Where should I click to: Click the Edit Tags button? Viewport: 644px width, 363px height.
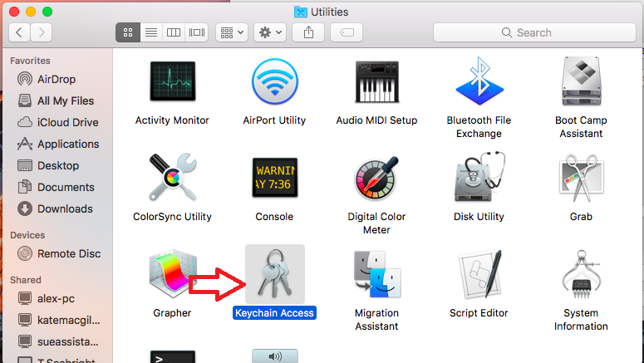point(347,32)
